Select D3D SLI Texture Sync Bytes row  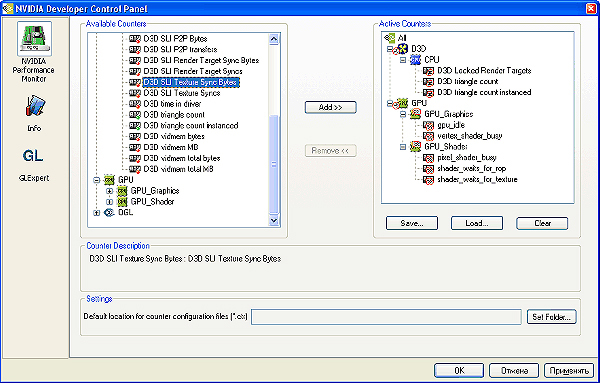coord(191,82)
